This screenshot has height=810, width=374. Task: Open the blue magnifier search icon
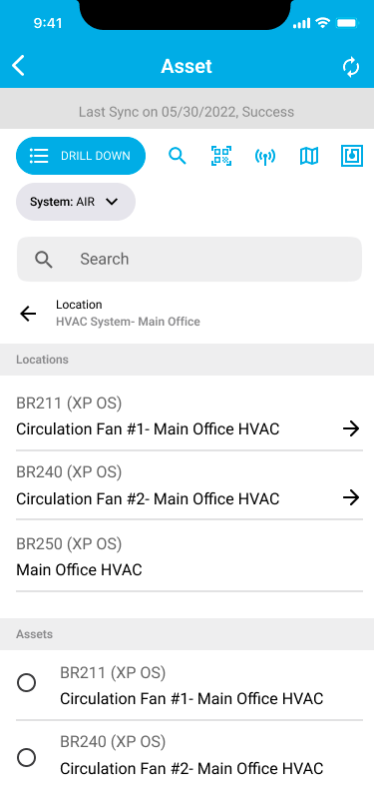[177, 155]
